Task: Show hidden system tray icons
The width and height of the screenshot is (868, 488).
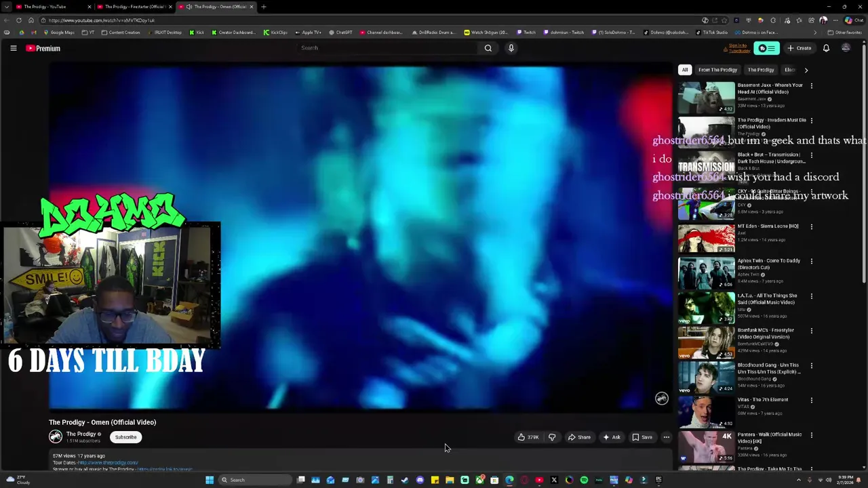Action: coord(800,480)
